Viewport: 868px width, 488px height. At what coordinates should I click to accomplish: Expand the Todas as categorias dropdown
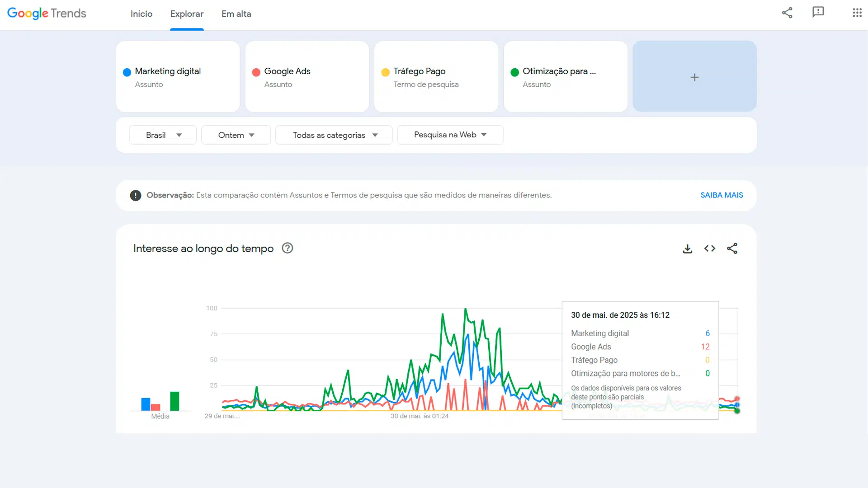click(334, 135)
